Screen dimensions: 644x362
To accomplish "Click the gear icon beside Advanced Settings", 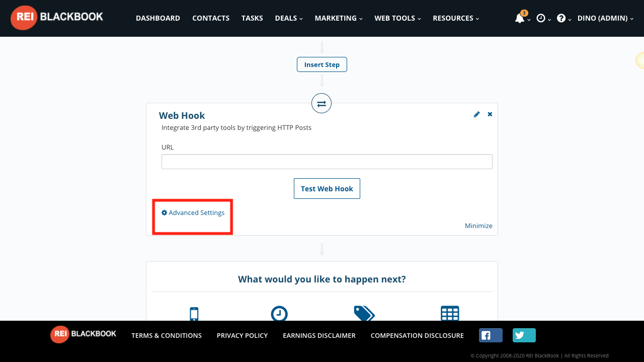I will [x=164, y=213].
